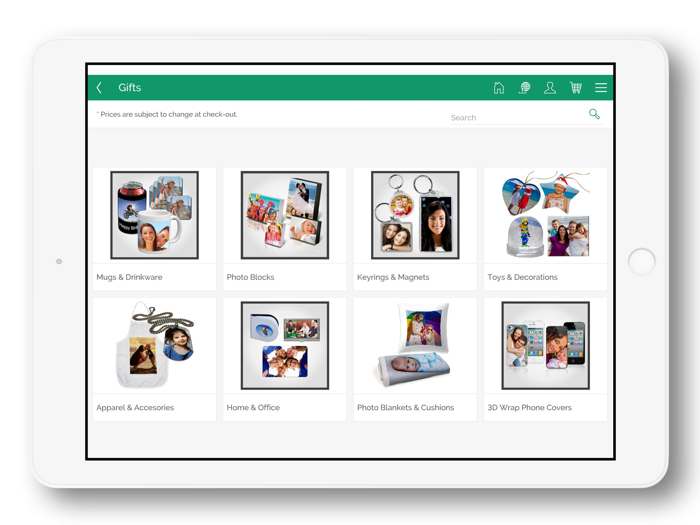The image size is (700, 525).
Task: Open Photo Blankets & Cushions image
Action: pyautogui.click(x=415, y=345)
